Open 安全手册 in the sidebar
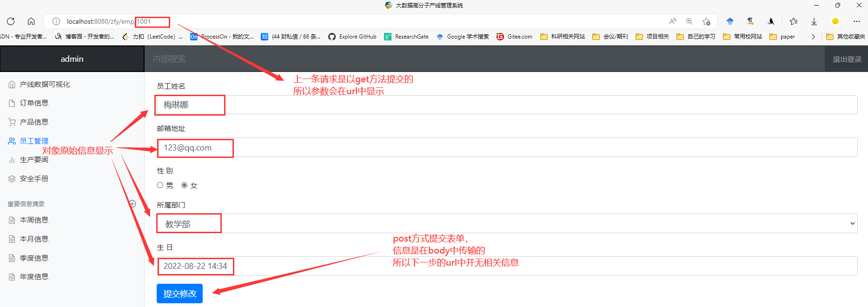Screen dimensions: 868x307 tap(34, 179)
